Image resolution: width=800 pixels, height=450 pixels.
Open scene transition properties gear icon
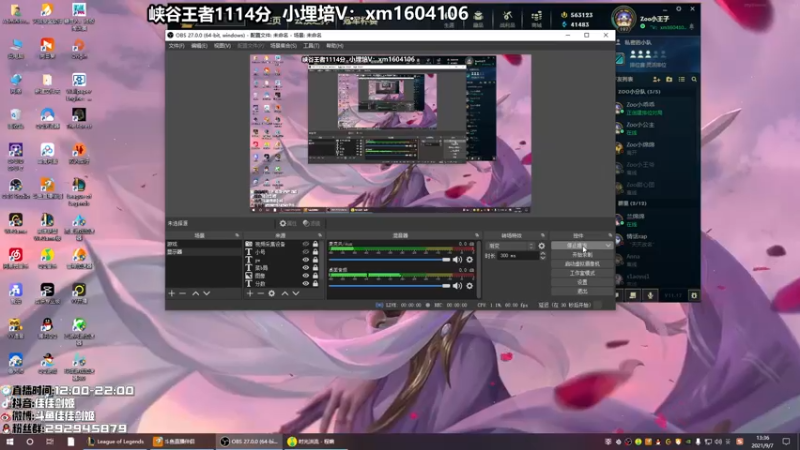(x=541, y=246)
